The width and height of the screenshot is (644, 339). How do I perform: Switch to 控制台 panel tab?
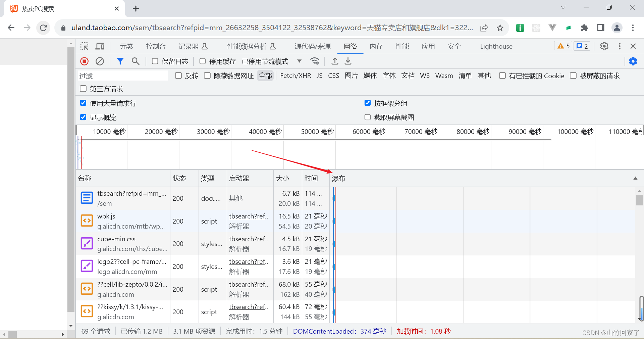156,46
